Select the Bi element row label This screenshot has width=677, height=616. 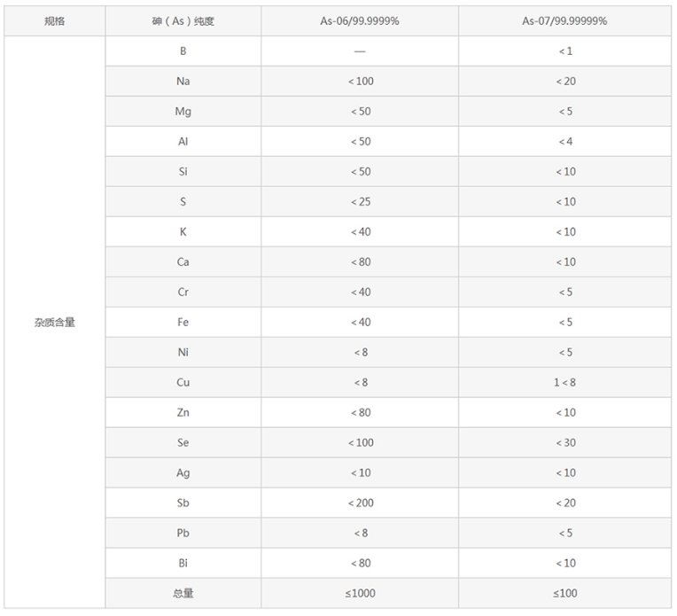point(183,563)
